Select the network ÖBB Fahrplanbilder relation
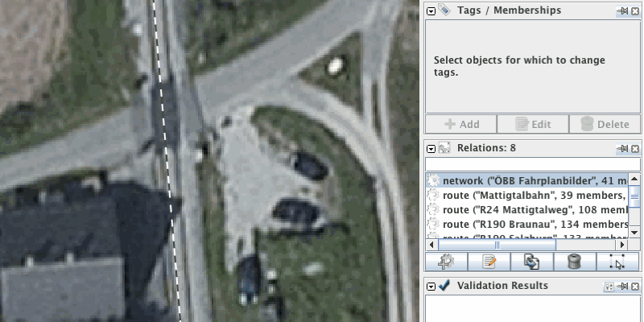 click(x=527, y=180)
